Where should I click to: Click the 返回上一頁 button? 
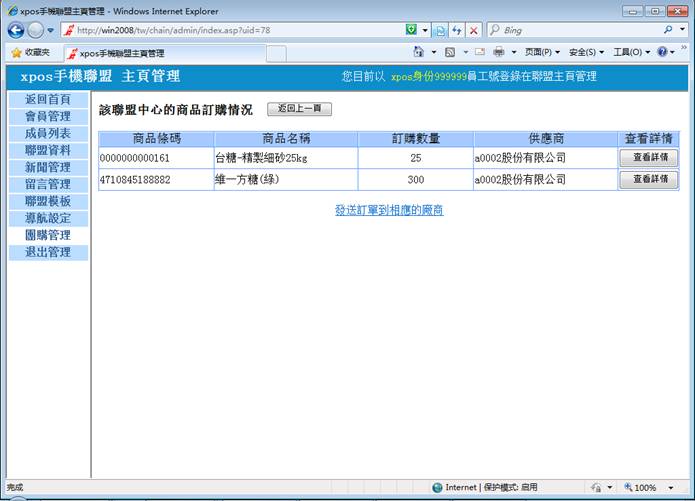click(x=299, y=108)
